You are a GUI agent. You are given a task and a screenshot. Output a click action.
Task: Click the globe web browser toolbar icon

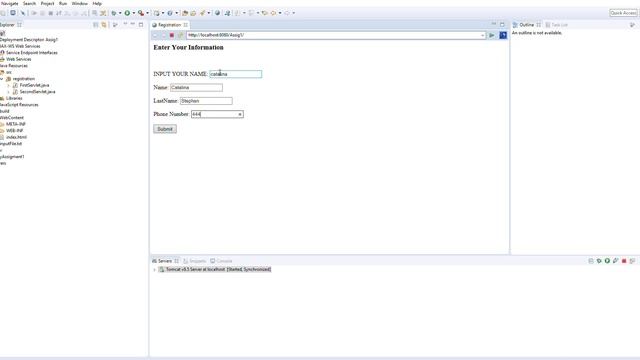coord(217,13)
